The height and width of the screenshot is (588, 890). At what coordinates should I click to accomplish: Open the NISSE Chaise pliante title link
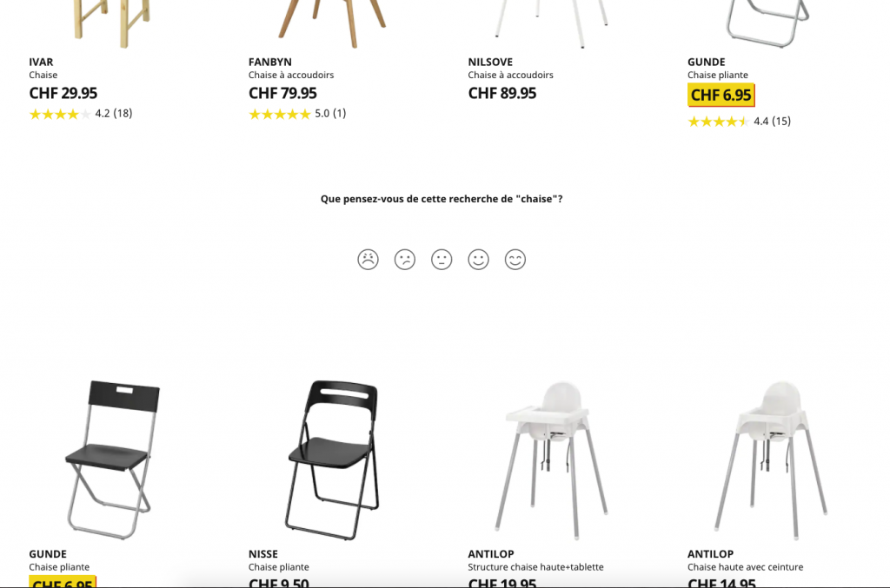pos(279,560)
